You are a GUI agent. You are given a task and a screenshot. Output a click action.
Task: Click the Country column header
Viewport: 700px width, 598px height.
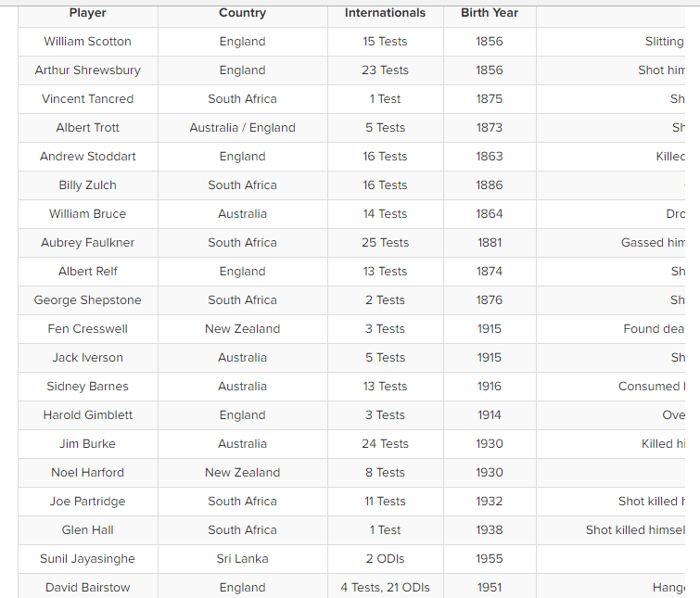pyautogui.click(x=242, y=13)
